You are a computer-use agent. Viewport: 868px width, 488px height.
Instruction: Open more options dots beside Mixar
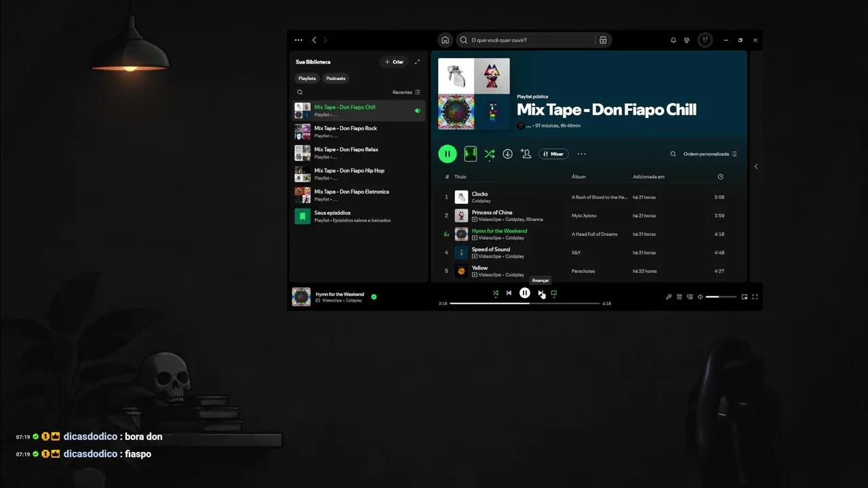coord(581,154)
